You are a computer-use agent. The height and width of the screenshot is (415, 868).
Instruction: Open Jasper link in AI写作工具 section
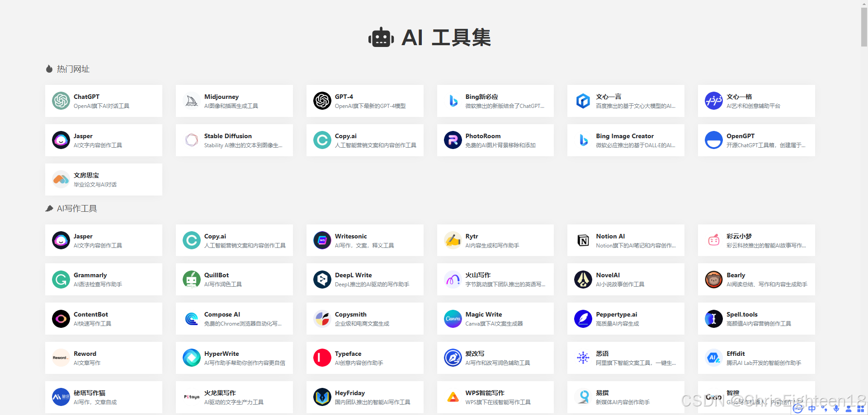pos(104,240)
